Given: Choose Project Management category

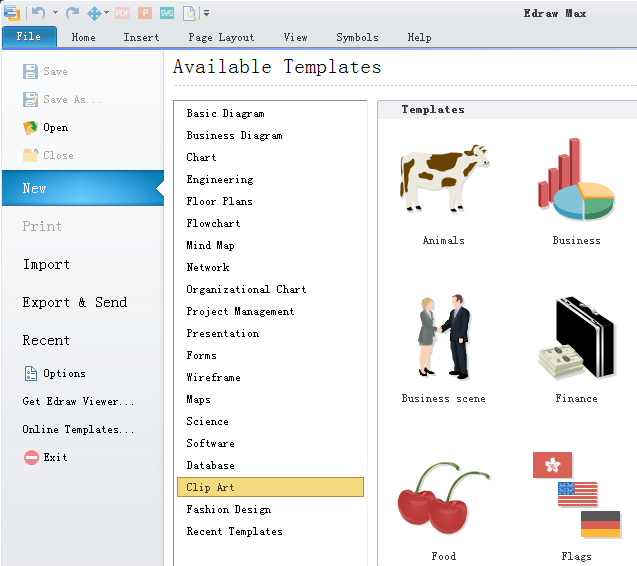Looking at the screenshot, I should [x=240, y=311].
